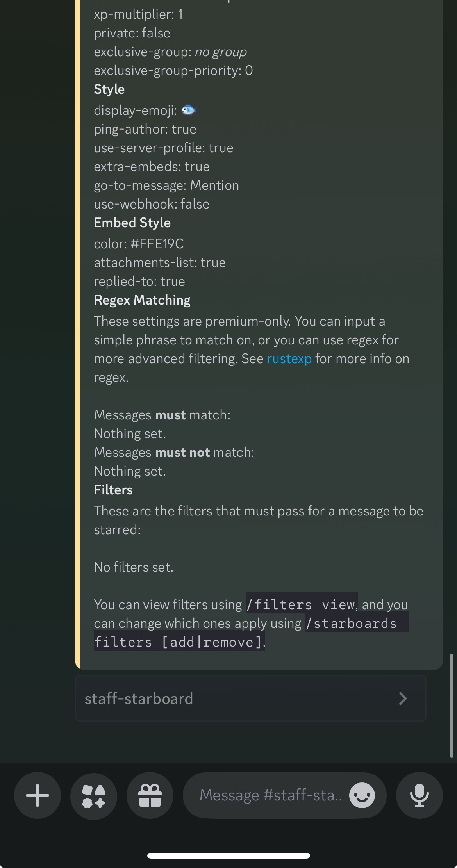
Task: Tap the fish display-emoji
Action: tap(189, 111)
